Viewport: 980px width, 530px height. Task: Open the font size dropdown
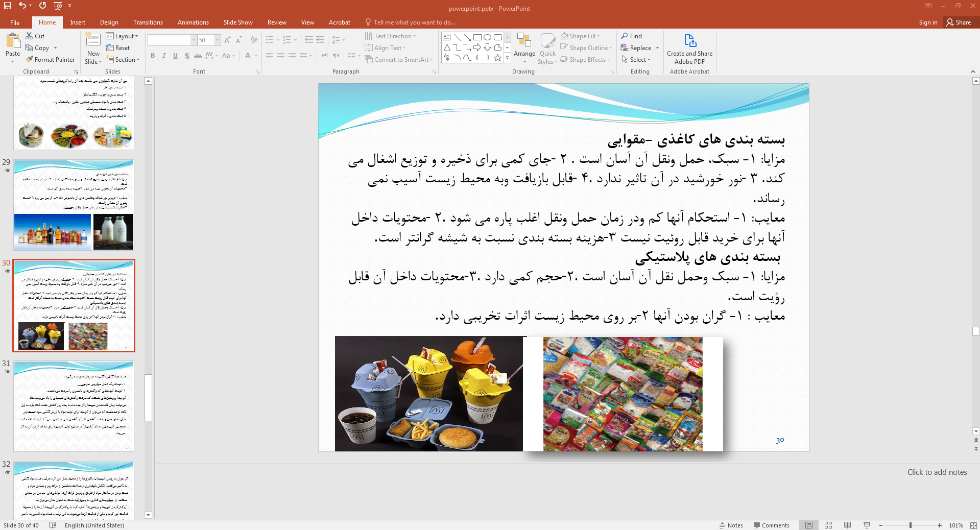(x=218, y=40)
